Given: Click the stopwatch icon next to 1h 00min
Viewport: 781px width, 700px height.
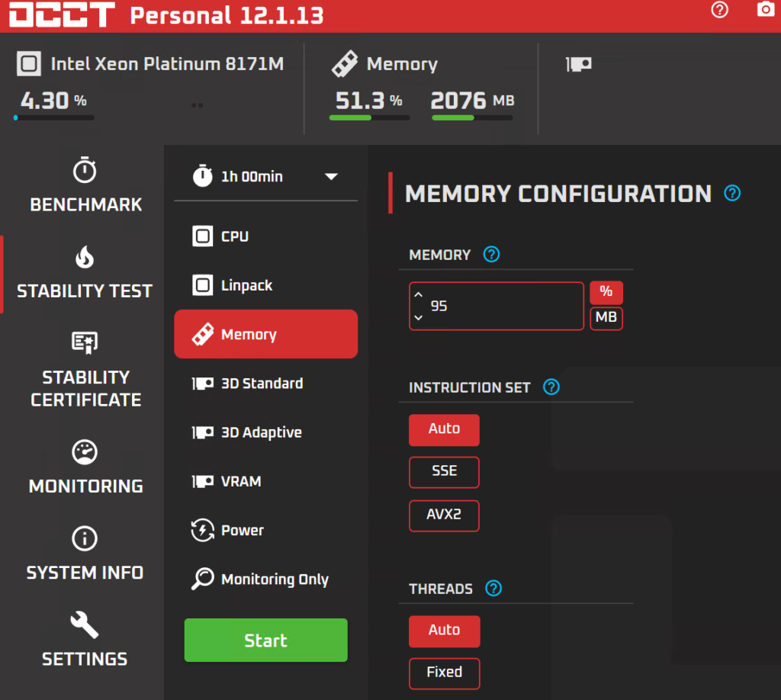Looking at the screenshot, I should 202,175.
